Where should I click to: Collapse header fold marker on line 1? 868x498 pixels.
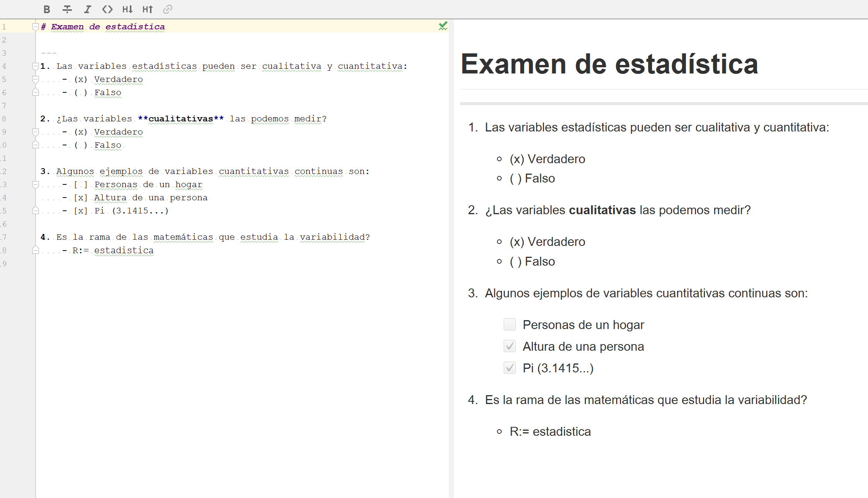[35, 27]
